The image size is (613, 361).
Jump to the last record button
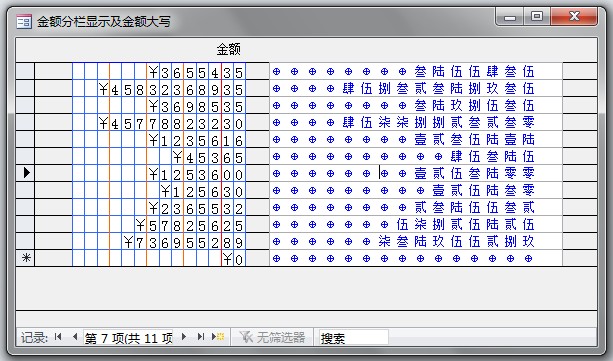(201, 337)
